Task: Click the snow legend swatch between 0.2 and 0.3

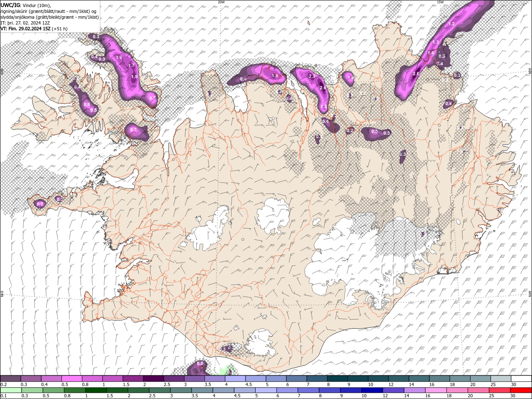Action: 11,379
